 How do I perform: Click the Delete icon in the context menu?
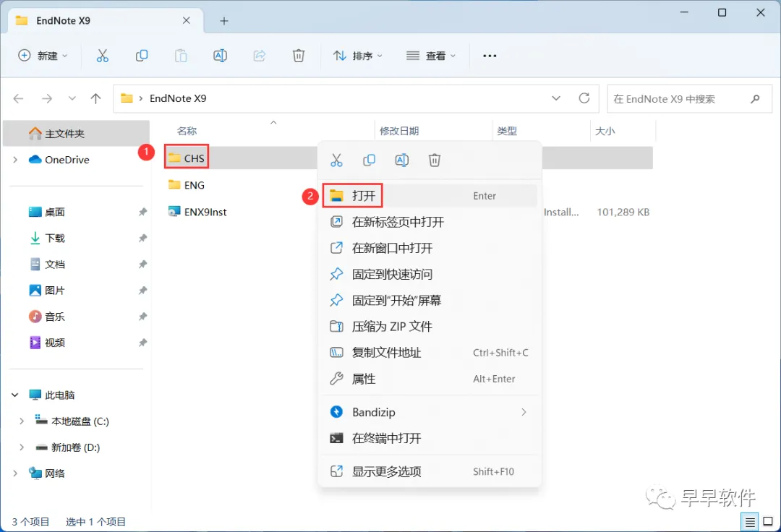(x=435, y=160)
